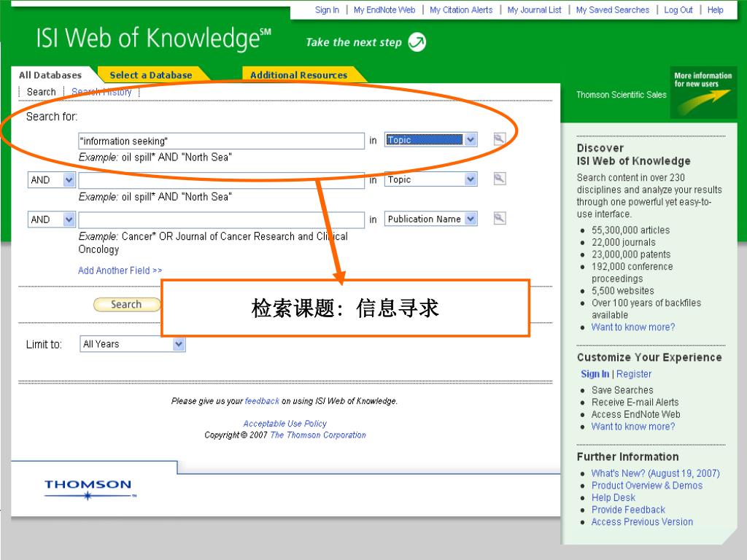Click the search aid icon beside first Topic field

point(499,139)
